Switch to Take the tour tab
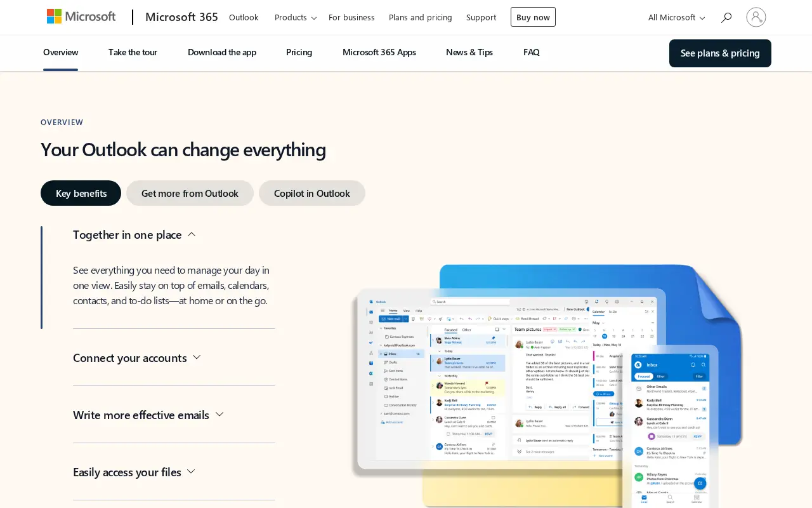The height and width of the screenshot is (508, 812). pyautogui.click(x=133, y=52)
